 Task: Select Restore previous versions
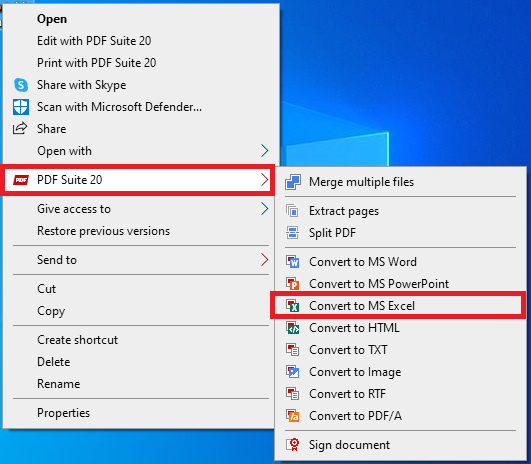click(104, 231)
